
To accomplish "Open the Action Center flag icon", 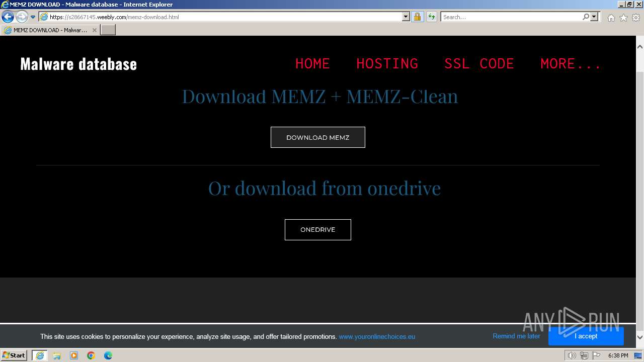I will 596,355.
